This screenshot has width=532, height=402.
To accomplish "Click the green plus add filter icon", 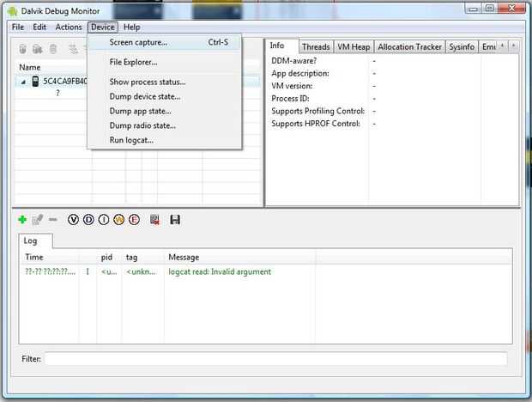I will (x=22, y=220).
